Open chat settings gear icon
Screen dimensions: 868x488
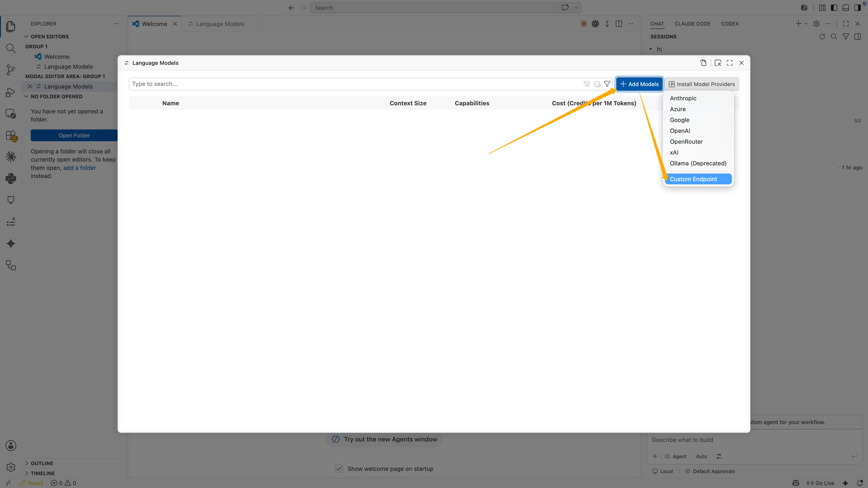(816, 23)
